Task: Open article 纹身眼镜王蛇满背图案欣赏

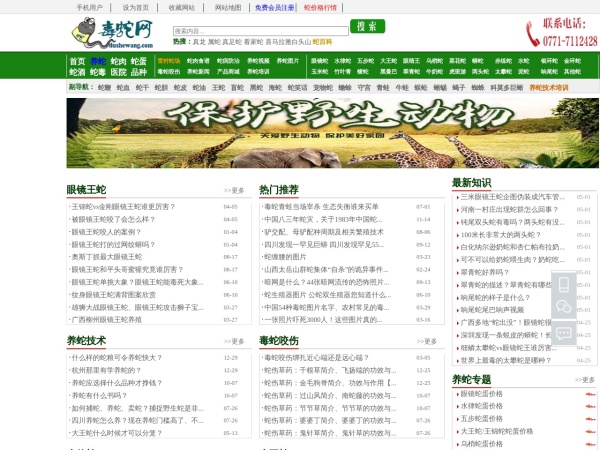Action: [114, 295]
